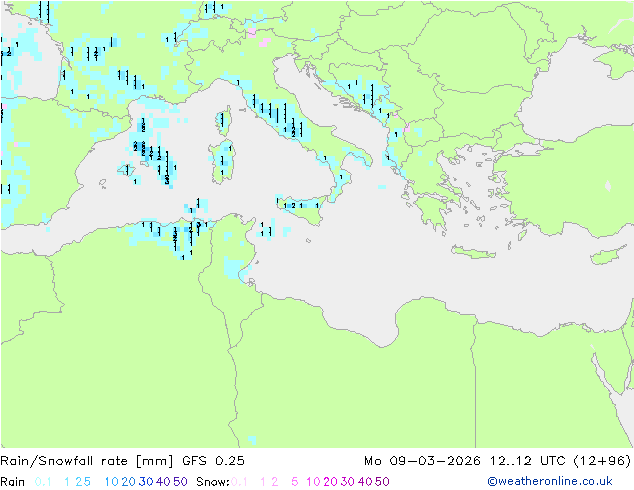The image size is (634, 490).
Task: Select the magenta snow legend value 20
Action: [x=331, y=482]
